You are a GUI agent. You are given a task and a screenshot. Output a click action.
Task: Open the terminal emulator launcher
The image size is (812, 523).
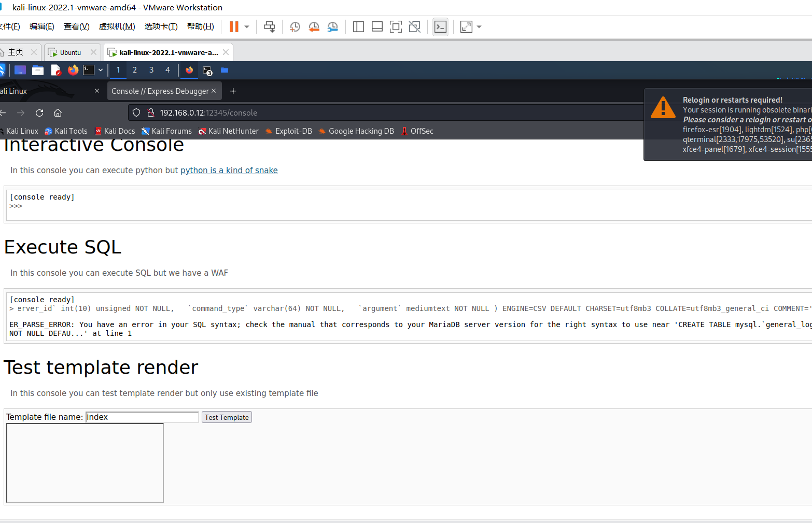click(x=89, y=70)
